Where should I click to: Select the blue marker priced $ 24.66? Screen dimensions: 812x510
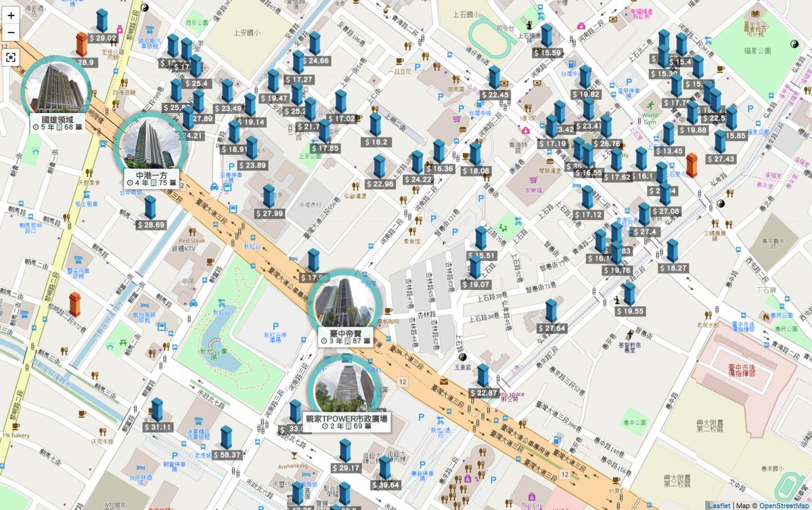click(x=314, y=43)
